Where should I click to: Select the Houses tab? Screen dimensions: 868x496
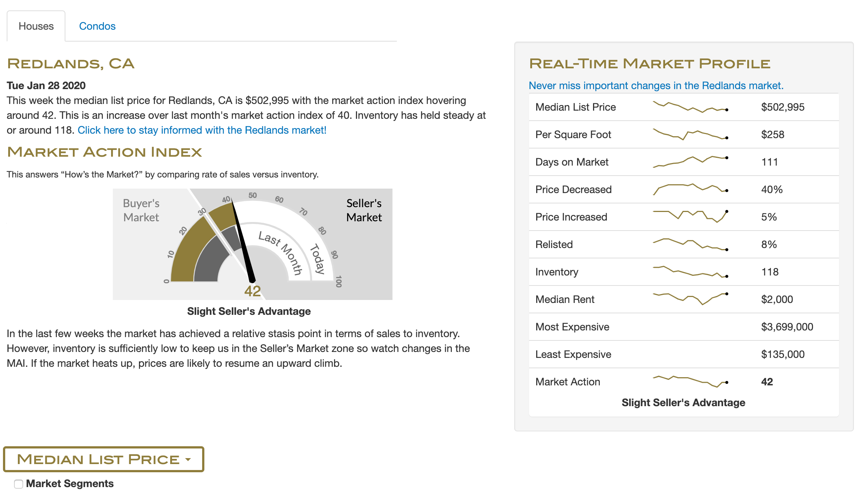(36, 26)
